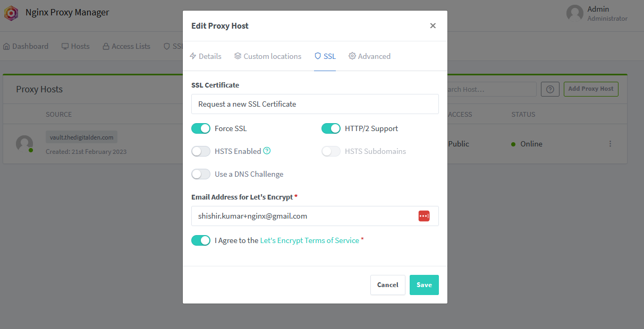The width and height of the screenshot is (644, 329).
Task: Toggle HTTP/2 Support off
Action: click(x=331, y=128)
